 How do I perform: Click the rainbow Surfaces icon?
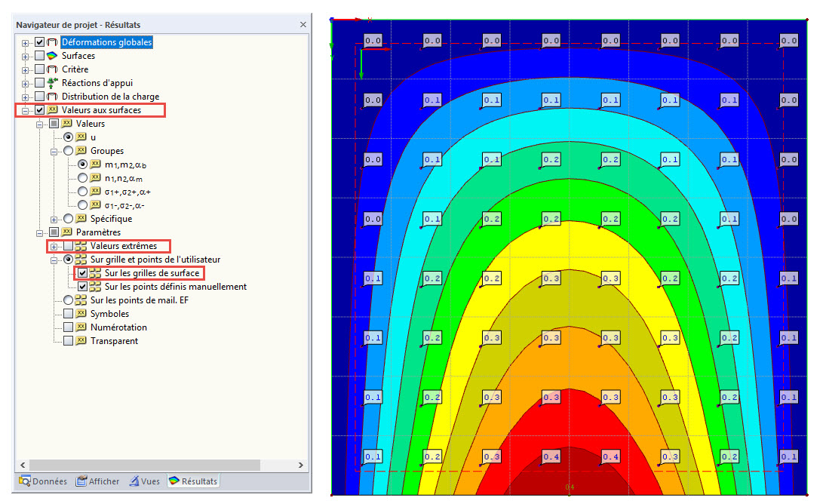pyautogui.click(x=52, y=56)
